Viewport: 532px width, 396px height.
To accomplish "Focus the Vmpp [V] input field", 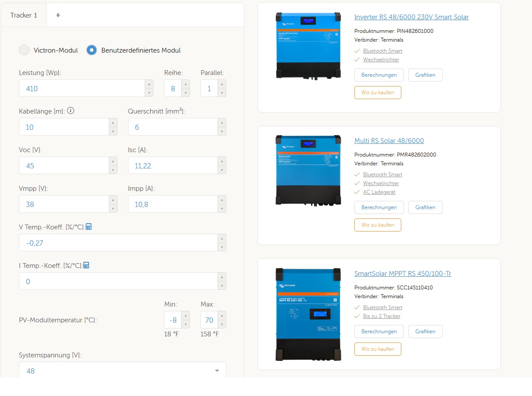I will 64,204.
